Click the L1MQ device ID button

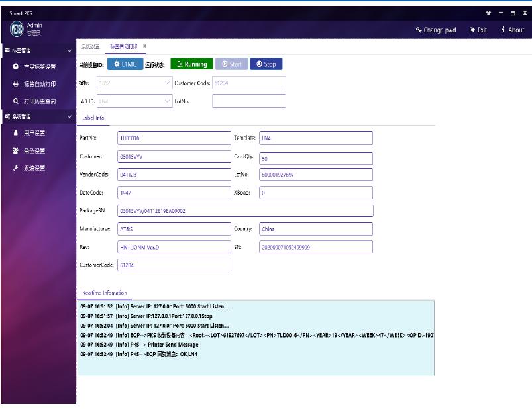pyautogui.click(x=125, y=64)
